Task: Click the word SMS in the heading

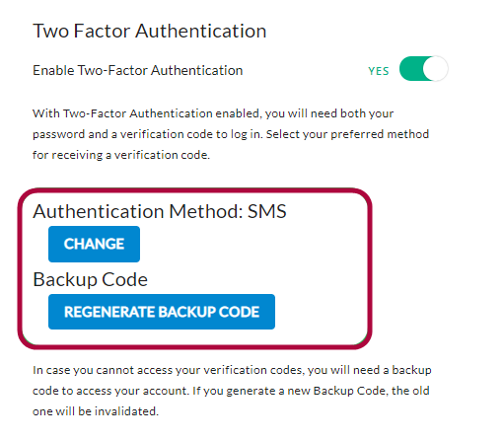Action: pos(266,211)
